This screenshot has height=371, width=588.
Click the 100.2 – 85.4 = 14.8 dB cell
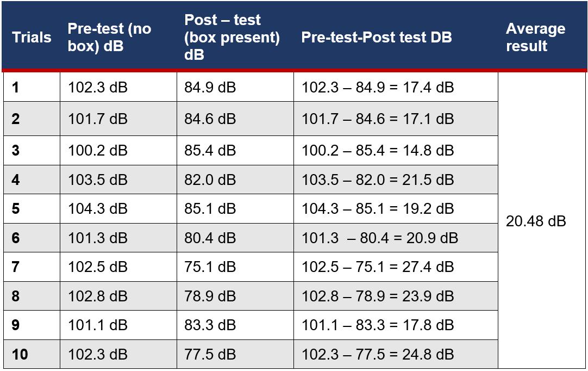click(x=396, y=150)
